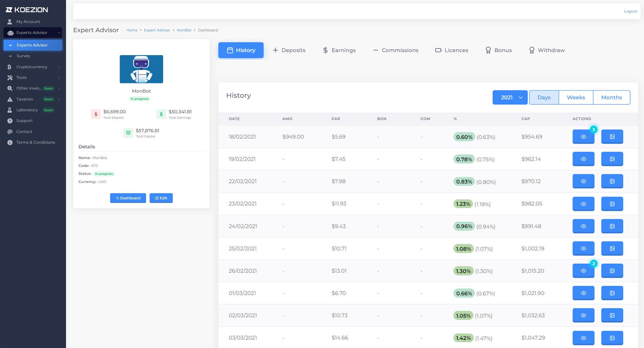Open the Withdraw tab
This screenshot has width=644, height=348.
tap(547, 50)
